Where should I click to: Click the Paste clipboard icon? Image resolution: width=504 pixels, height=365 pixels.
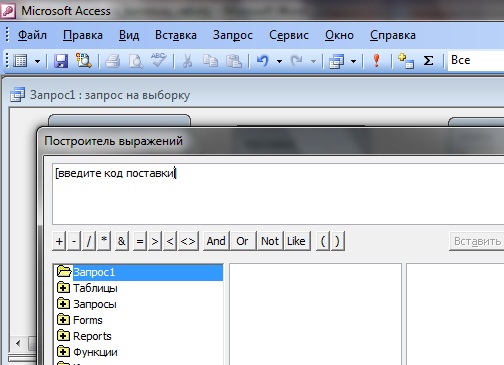[x=234, y=61]
